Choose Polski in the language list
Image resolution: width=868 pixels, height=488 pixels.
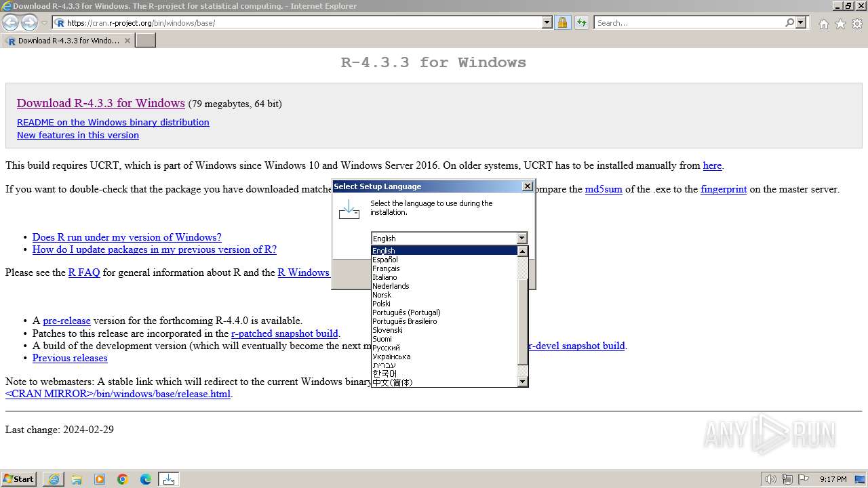pos(444,304)
